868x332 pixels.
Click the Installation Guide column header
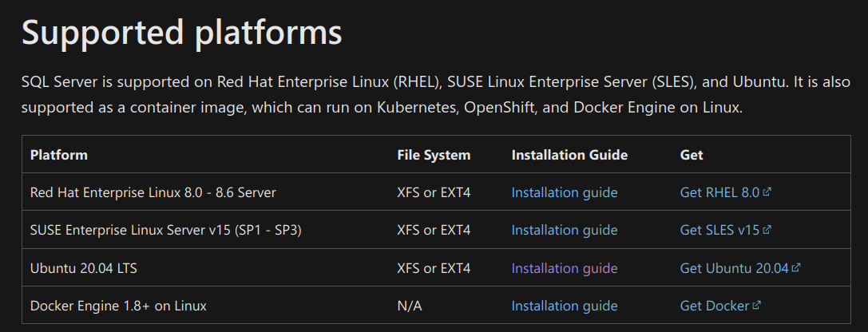click(569, 155)
